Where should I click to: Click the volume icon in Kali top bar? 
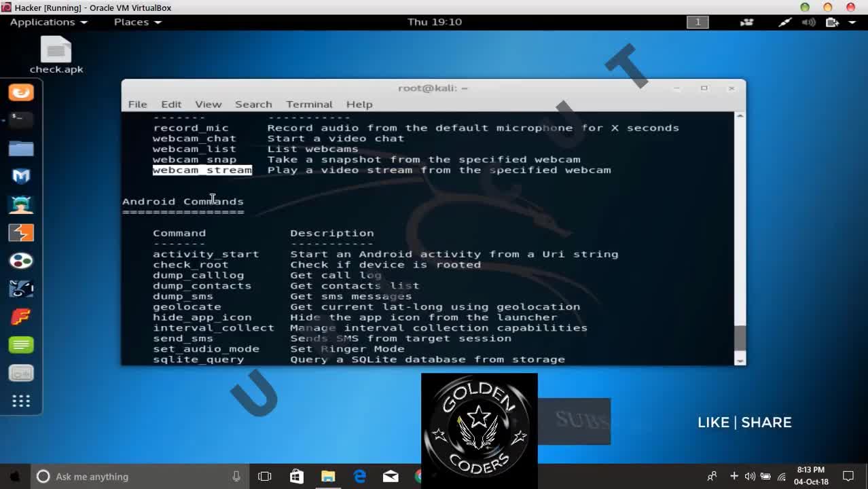(808, 22)
